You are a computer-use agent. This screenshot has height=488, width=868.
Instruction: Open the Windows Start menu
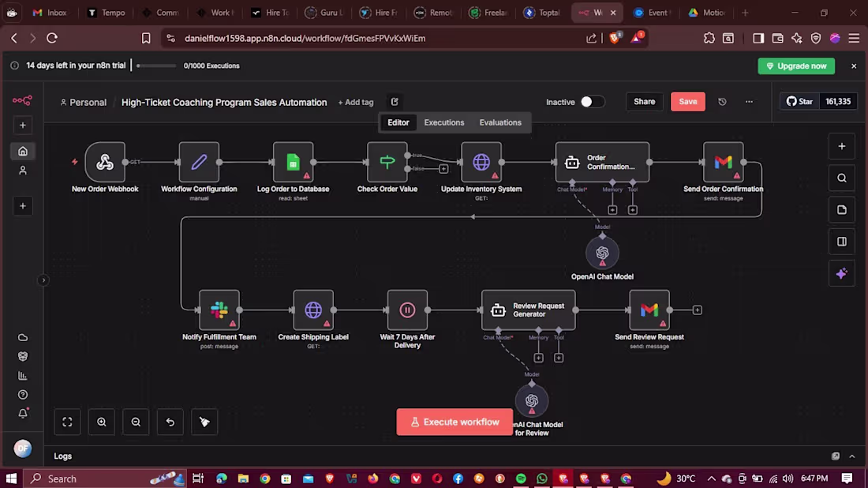coord(11,479)
